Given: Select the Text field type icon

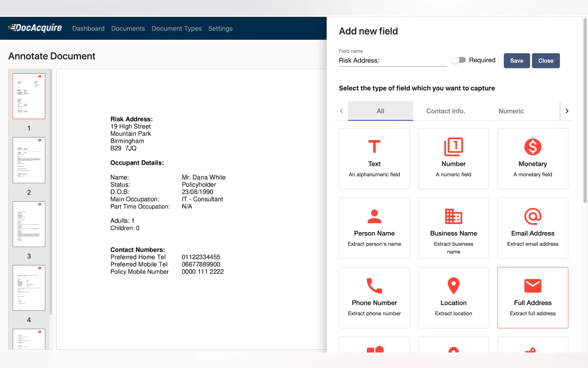Looking at the screenshot, I should click(374, 146).
